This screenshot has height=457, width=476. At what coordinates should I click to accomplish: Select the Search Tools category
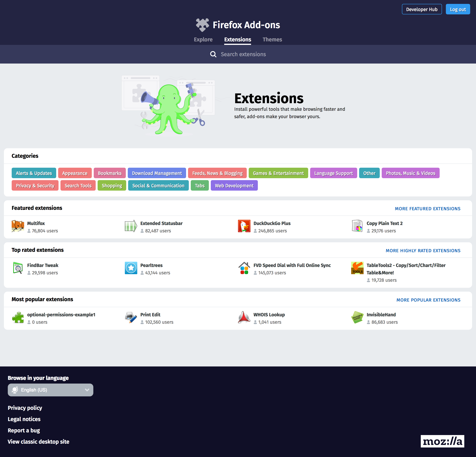coord(78,185)
